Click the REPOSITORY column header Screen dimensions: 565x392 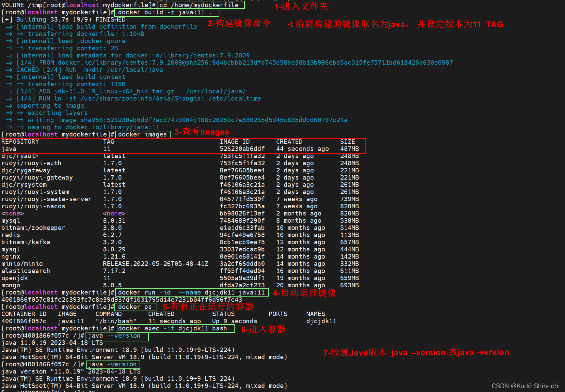(x=20, y=142)
